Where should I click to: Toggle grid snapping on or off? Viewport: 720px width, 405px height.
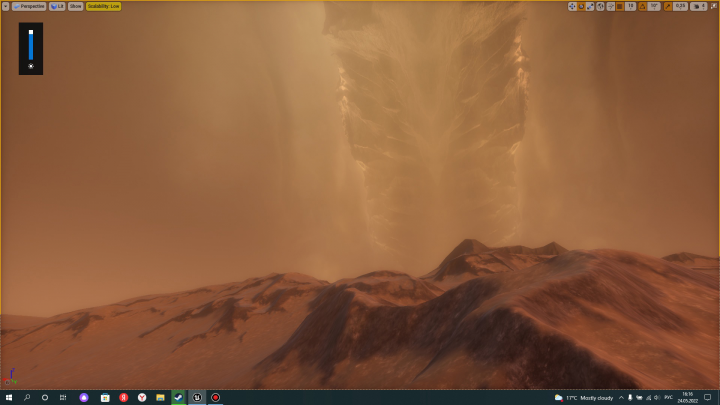click(x=620, y=6)
